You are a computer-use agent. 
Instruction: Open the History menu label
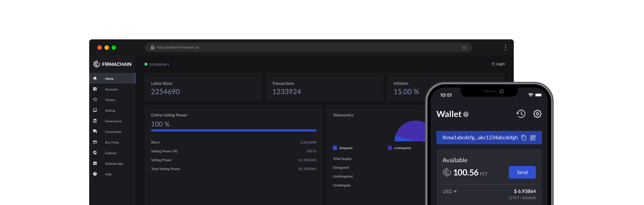pyautogui.click(x=110, y=100)
